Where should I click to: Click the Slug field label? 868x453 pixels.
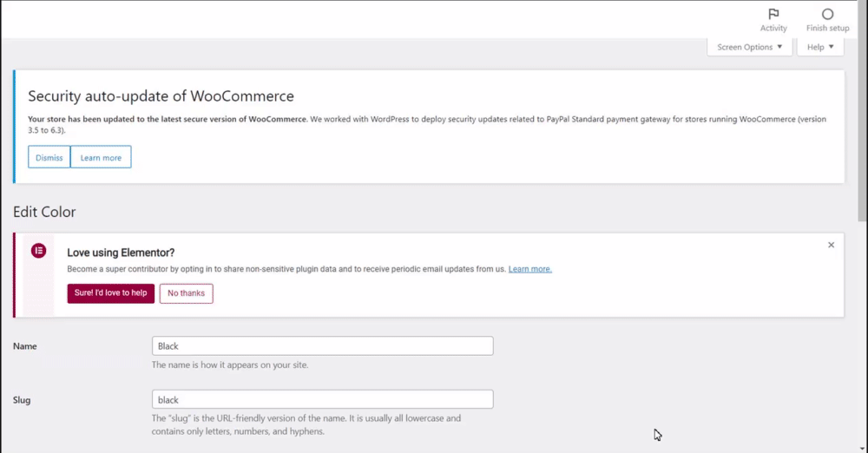click(x=23, y=400)
